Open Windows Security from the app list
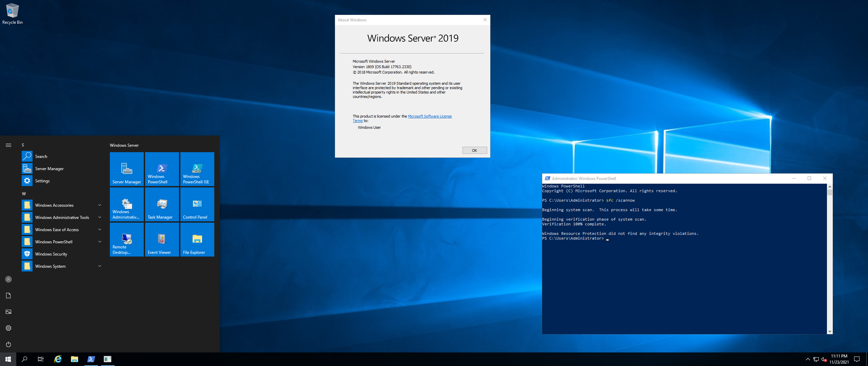Image resolution: width=868 pixels, height=366 pixels. coord(62,254)
